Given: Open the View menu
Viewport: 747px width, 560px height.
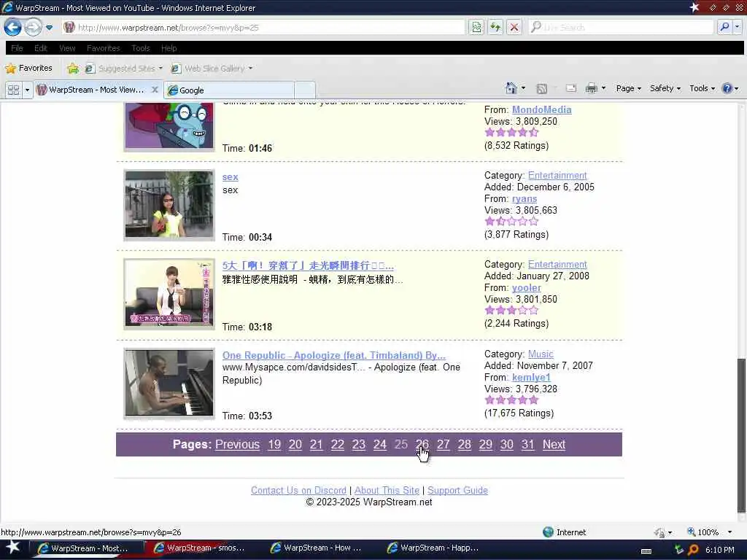Looking at the screenshot, I should point(67,48).
